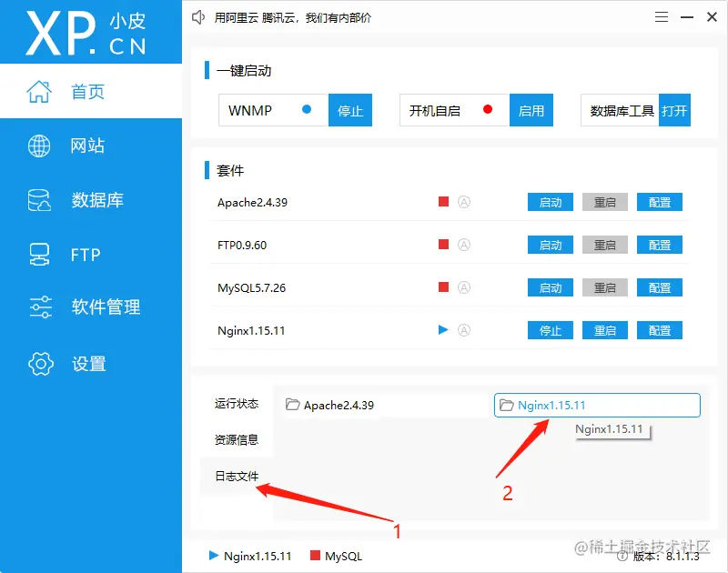728x573 pixels.
Task: Click MySQL5.7.26 red stopped status square
Action: tap(443, 286)
